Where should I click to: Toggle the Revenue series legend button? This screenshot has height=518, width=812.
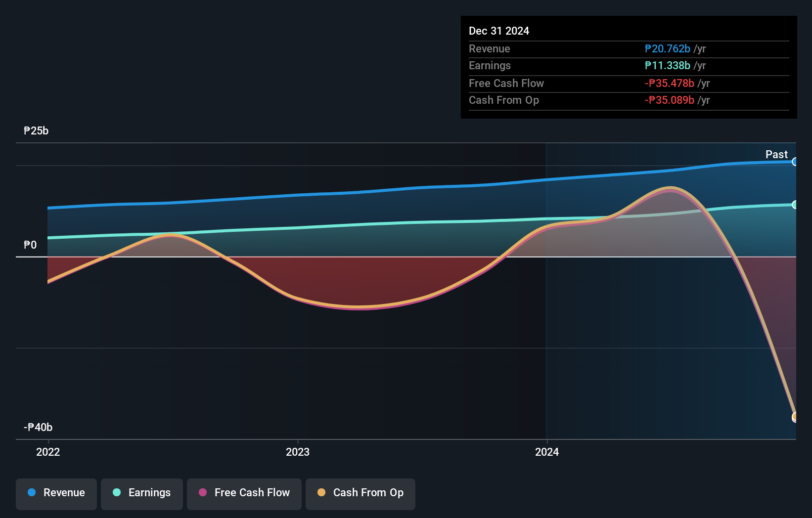click(56, 494)
